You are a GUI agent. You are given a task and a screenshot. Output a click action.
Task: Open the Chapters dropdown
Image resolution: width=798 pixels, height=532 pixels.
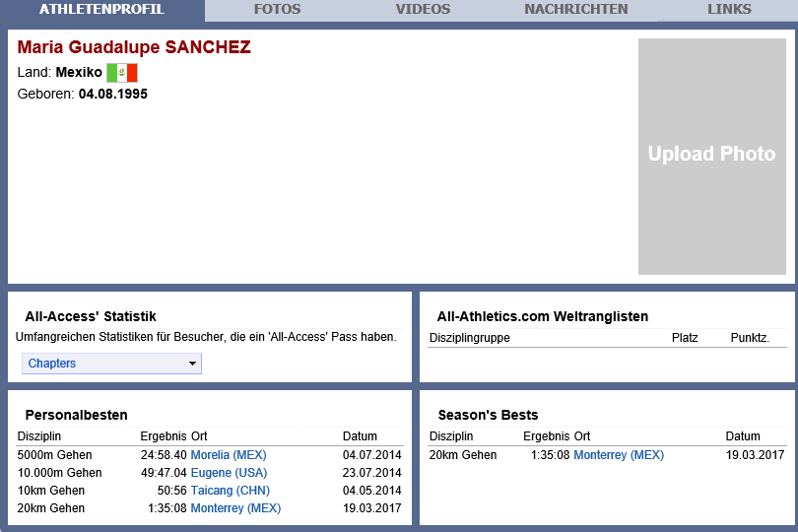[x=111, y=364]
